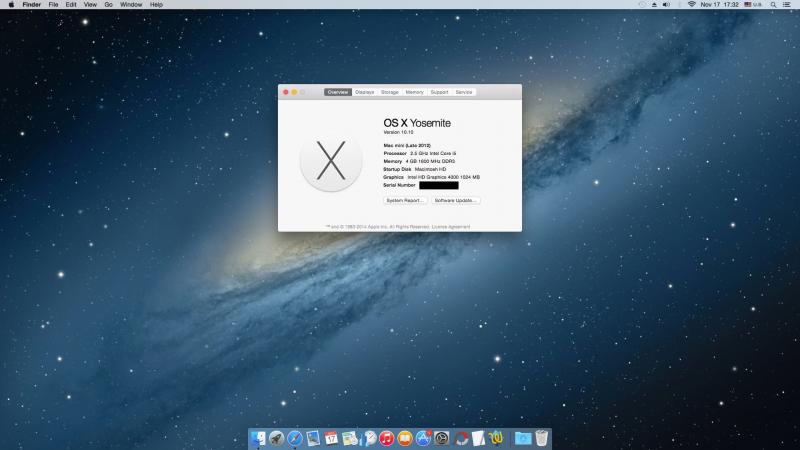
Task: Open Spotlight search magnifier
Action: tap(773, 5)
